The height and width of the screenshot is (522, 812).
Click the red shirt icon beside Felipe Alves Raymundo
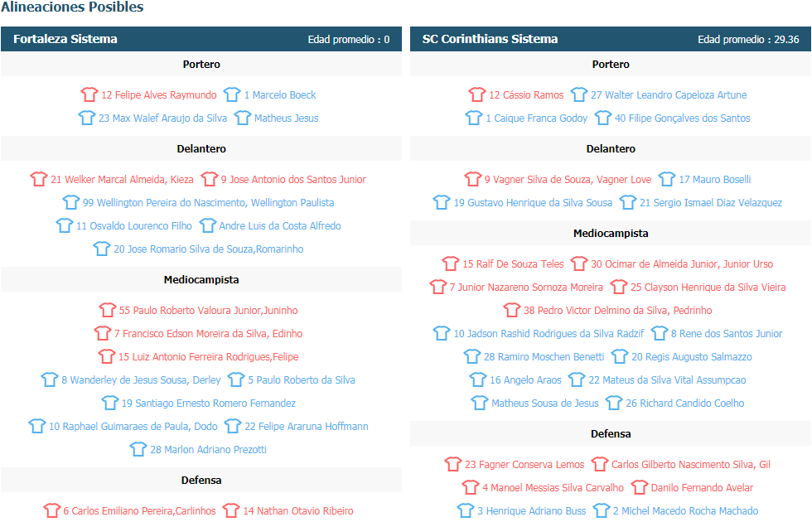pos(89,94)
